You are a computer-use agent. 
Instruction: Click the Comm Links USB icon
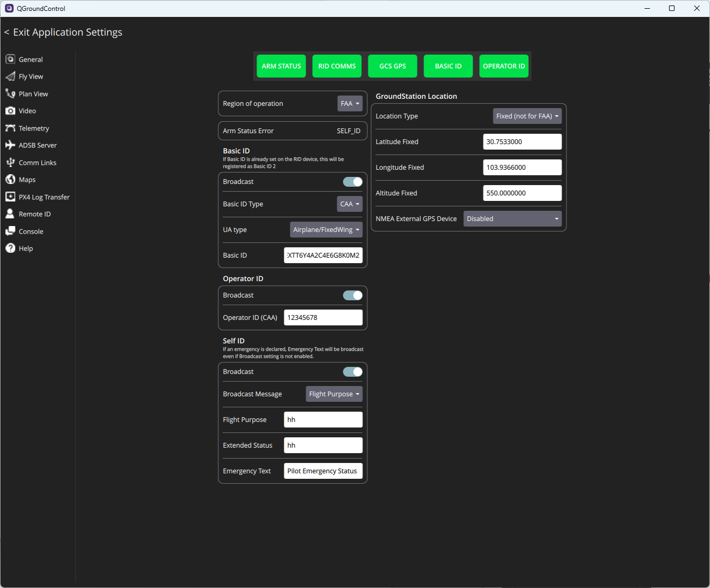tap(10, 162)
